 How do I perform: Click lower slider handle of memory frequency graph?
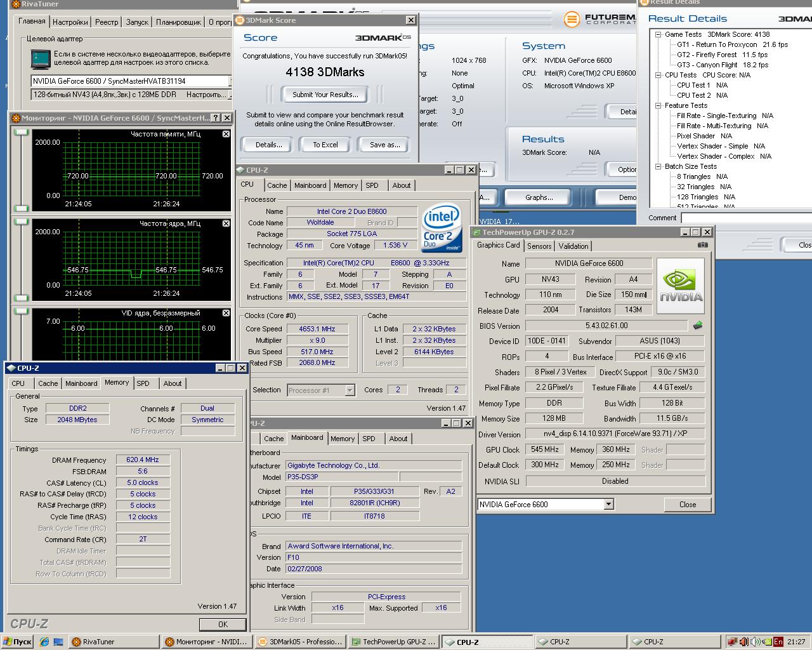(x=22, y=208)
